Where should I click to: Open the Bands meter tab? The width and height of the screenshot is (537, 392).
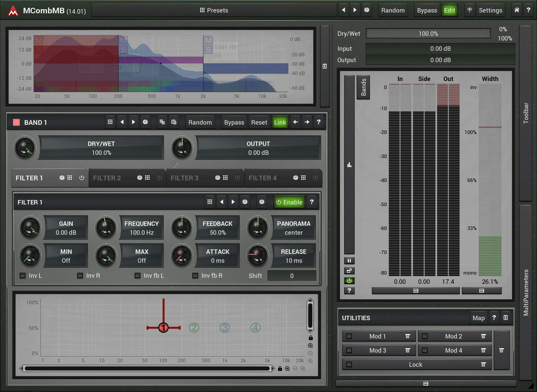coord(363,87)
